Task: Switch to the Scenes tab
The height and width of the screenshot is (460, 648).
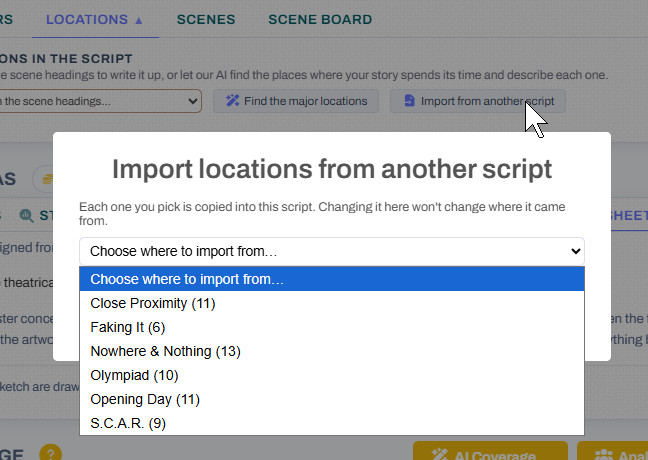Action: coord(206,19)
